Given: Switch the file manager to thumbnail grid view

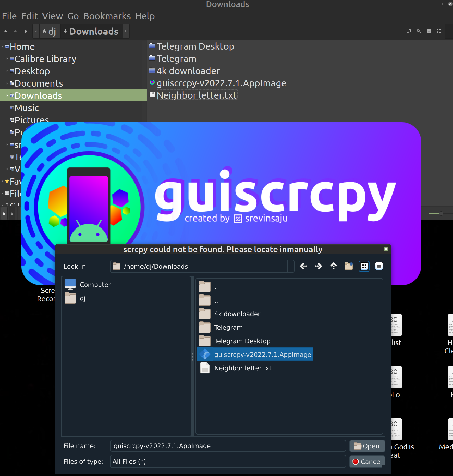Looking at the screenshot, I should click(x=429, y=31).
